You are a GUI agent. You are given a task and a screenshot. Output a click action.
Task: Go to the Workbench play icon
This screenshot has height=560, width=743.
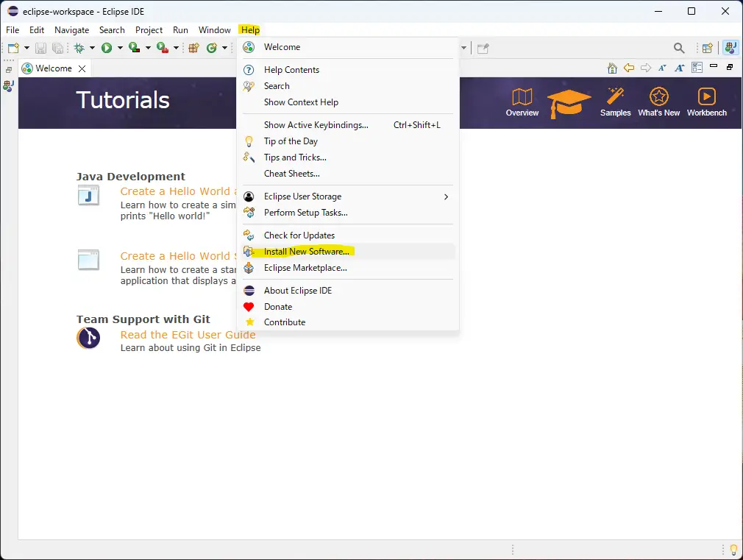pos(706,102)
